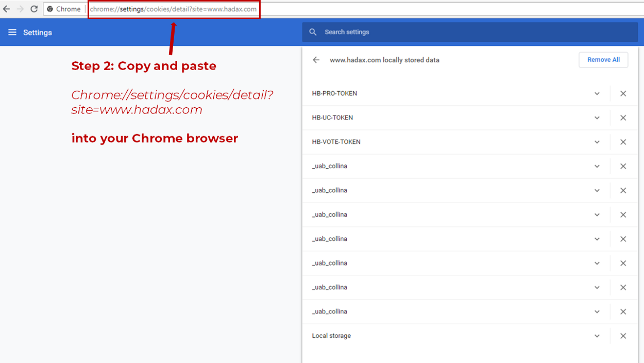Click the magnifier icon in search settings
Image resolution: width=644 pixels, height=363 pixels.
pyautogui.click(x=313, y=32)
